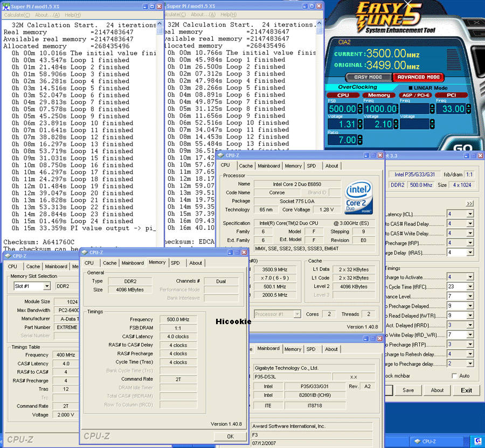Click the Frequency 500.0 MHz field in CPU-Z memory window

178,319
